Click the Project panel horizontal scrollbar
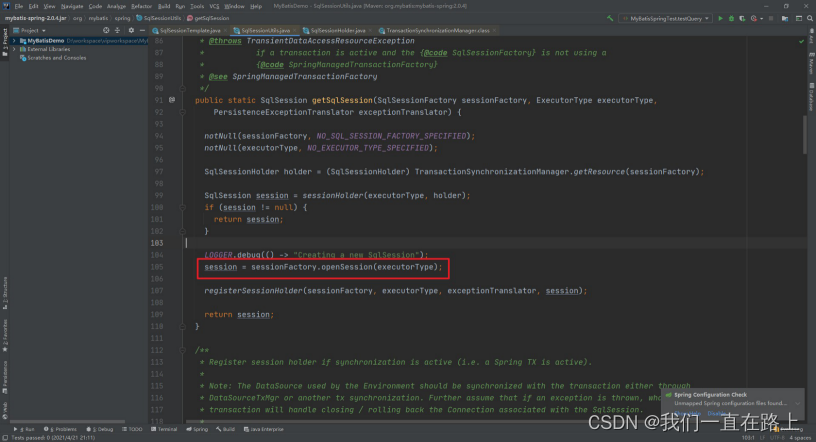816x442 pixels. 68,421
